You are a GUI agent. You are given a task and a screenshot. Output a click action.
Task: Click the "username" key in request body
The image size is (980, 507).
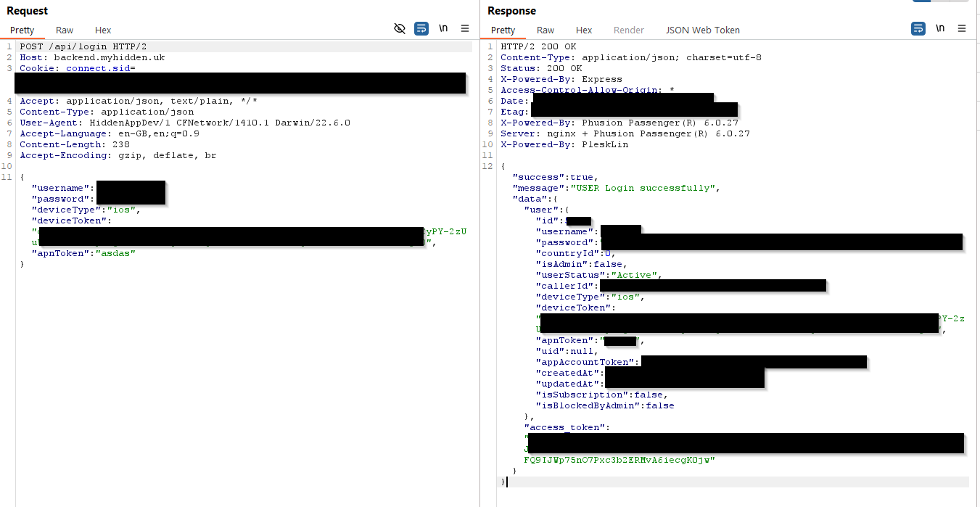[61, 188]
